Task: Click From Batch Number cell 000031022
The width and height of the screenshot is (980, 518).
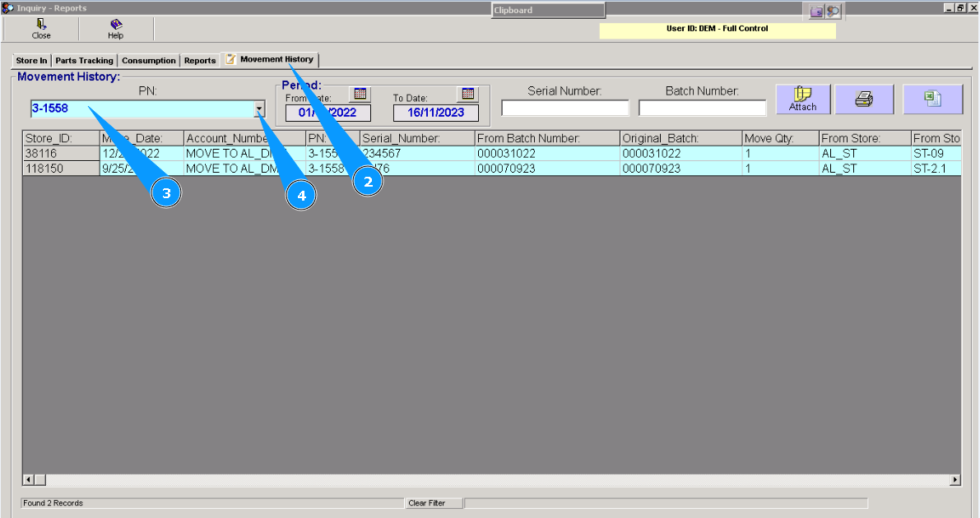Action: [547, 153]
